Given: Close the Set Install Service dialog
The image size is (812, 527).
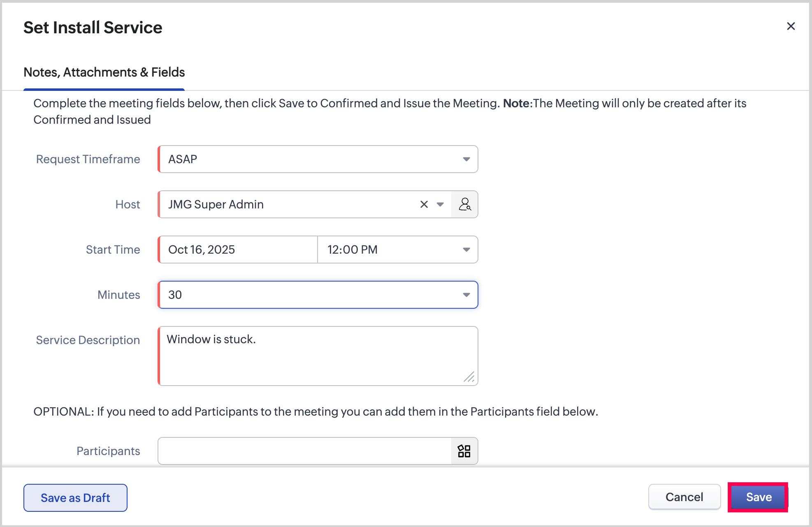Looking at the screenshot, I should tap(791, 26).
